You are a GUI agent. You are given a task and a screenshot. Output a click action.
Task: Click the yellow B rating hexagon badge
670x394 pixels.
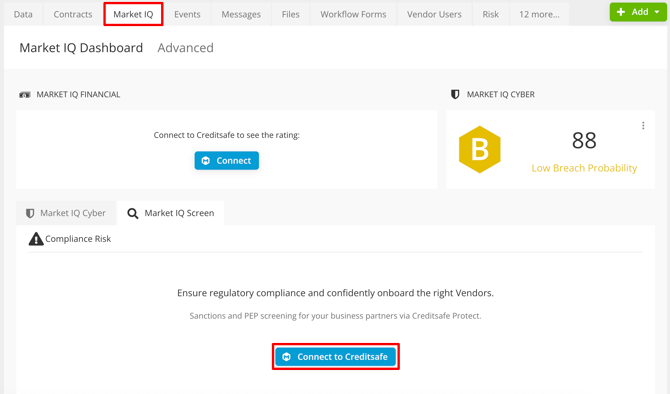479,150
